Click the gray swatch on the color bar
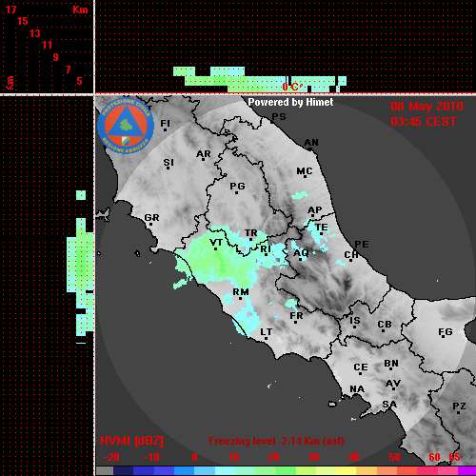The height and width of the screenshot is (476, 476). click(105, 470)
